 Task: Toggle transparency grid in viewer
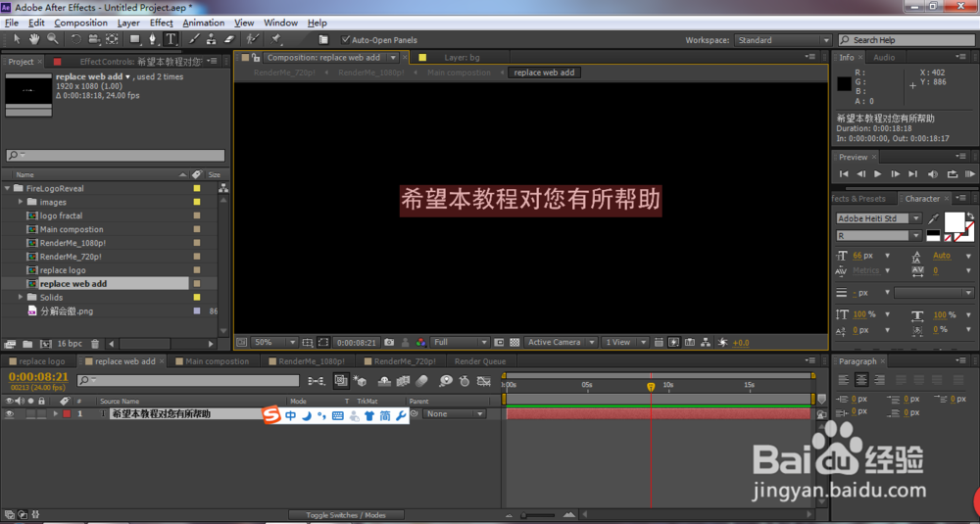click(x=514, y=342)
